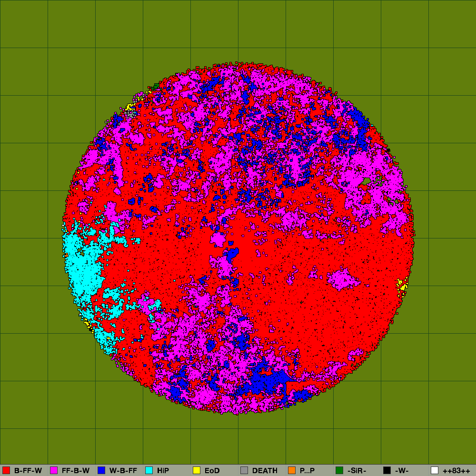Click the blue W-B-FF legend swatch
Viewport: 476px width, 476px height.
click(x=101, y=470)
